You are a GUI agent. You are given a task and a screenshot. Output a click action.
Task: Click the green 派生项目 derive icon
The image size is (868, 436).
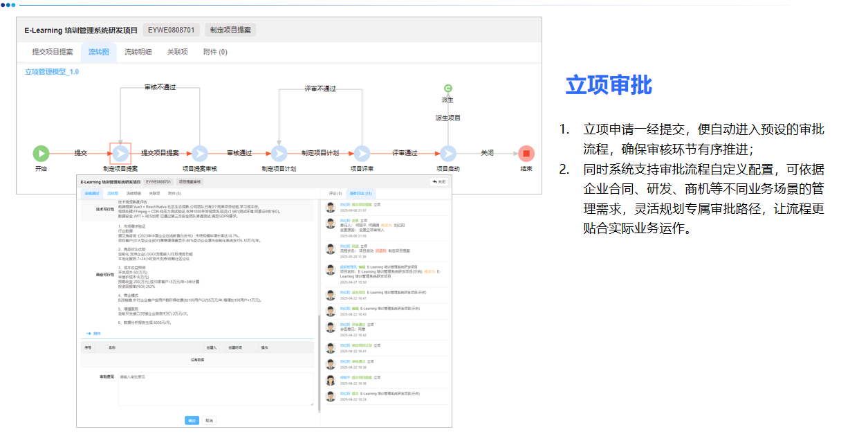pyautogui.click(x=447, y=89)
